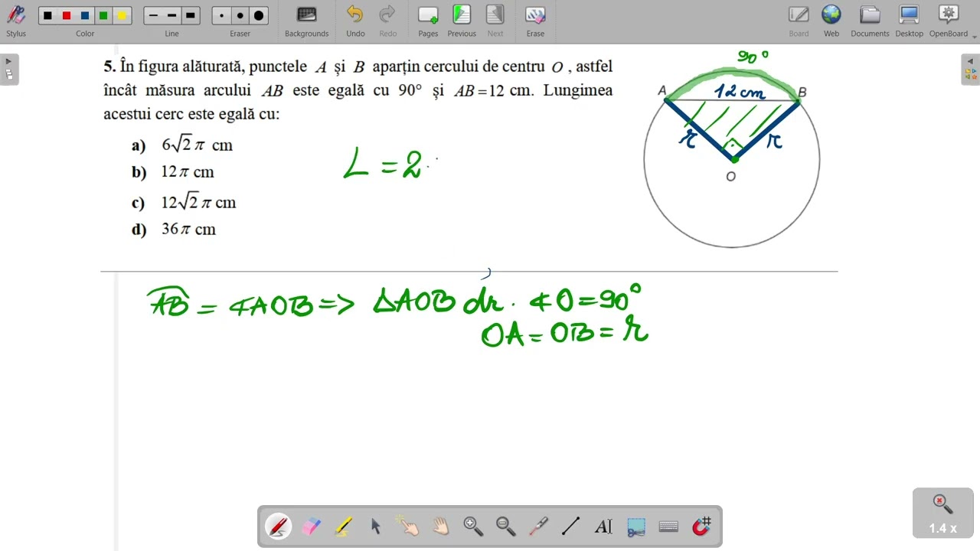Select the Zoom in tool
Screen dimensions: 980x551
coord(473,527)
